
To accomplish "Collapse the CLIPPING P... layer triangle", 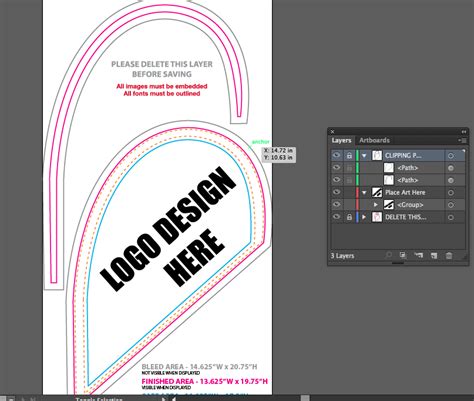I will coord(364,155).
